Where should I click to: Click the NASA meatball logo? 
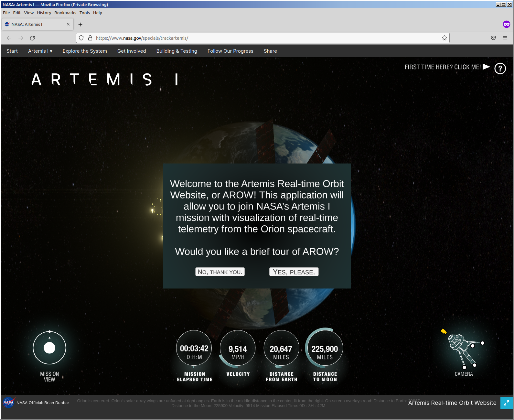[x=9, y=403]
